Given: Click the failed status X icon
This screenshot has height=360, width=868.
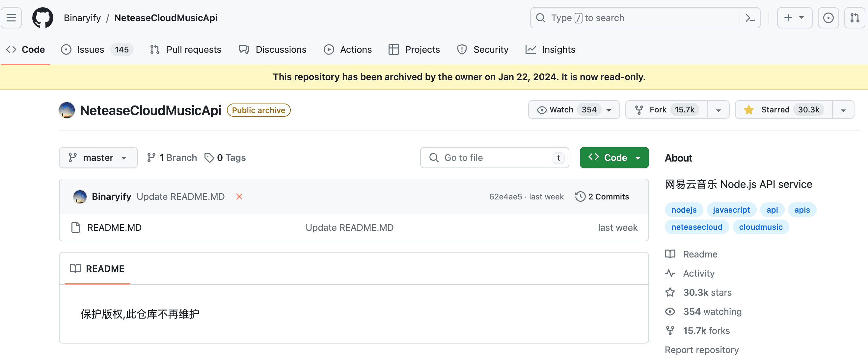Looking at the screenshot, I should point(239,196).
